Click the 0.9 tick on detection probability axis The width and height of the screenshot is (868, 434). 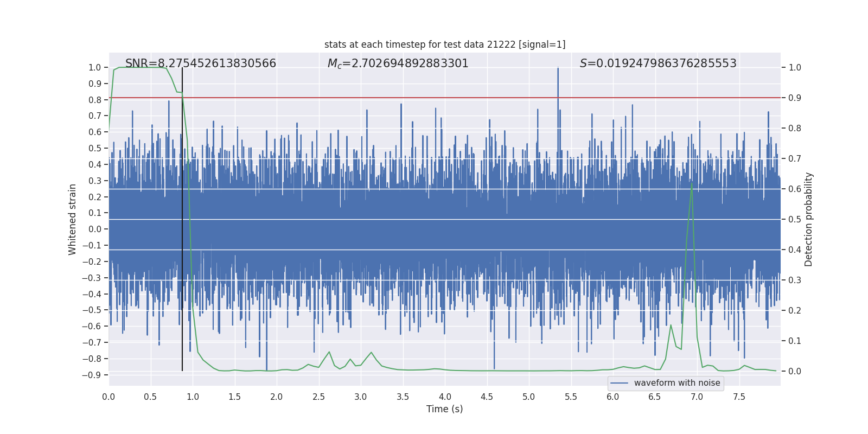pyautogui.click(x=794, y=98)
